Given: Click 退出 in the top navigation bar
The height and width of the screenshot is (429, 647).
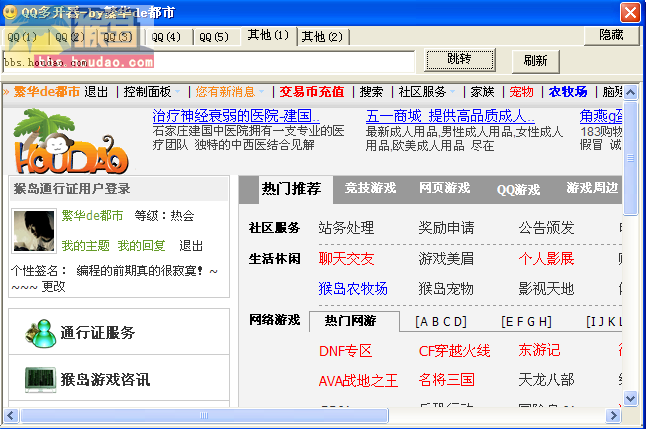Looking at the screenshot, I should pyautogui.click(x=96, y=91).
